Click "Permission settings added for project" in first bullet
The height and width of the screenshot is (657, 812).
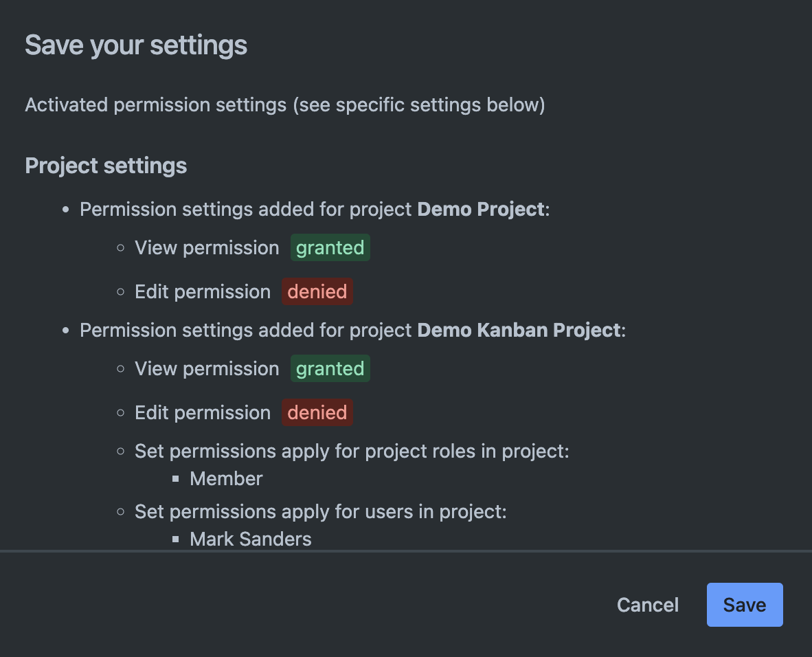246,209
